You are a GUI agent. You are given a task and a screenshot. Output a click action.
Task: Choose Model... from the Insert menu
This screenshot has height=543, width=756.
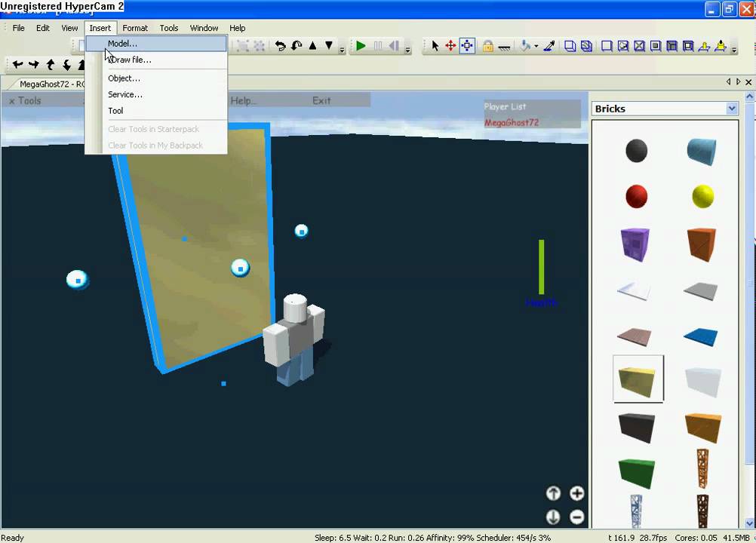coord(156,43)
